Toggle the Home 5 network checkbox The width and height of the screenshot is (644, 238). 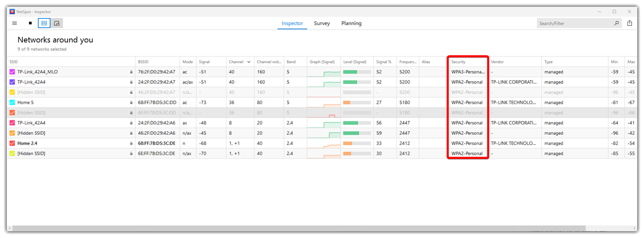point(12,103)
